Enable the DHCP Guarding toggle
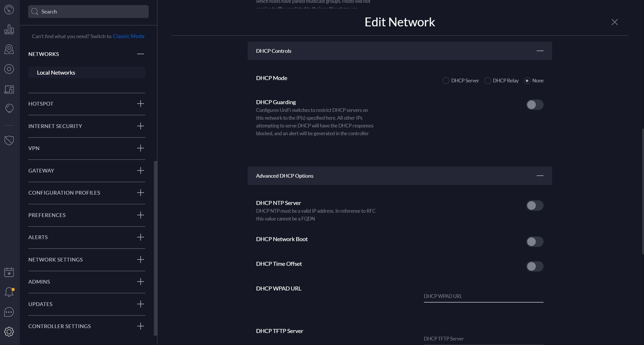The width and height of the screenshot is (644, 345). [535, 105]
